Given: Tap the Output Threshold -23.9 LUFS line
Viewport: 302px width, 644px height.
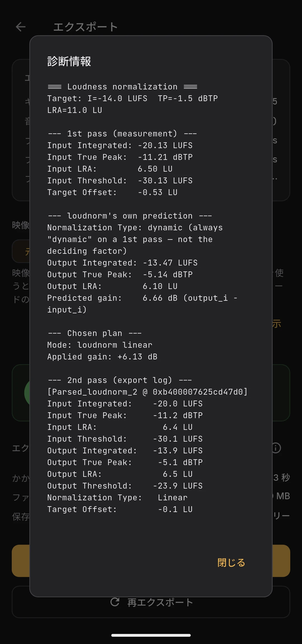Looking at the screenshot, I should 125,486.
